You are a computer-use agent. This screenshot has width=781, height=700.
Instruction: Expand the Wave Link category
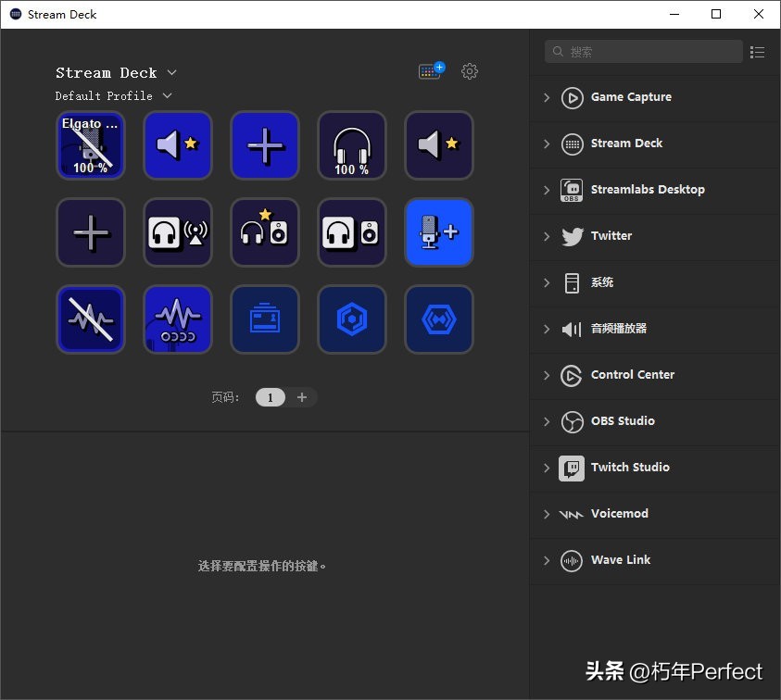(547, 560)
